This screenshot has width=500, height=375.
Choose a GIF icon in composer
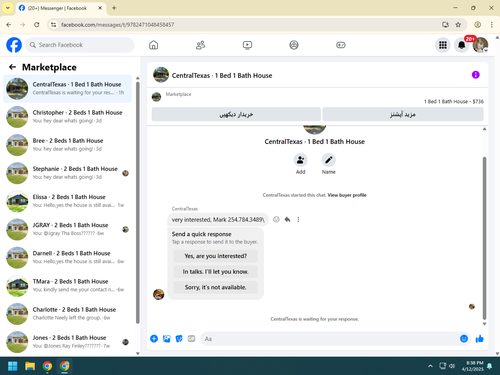coord(191,339)
